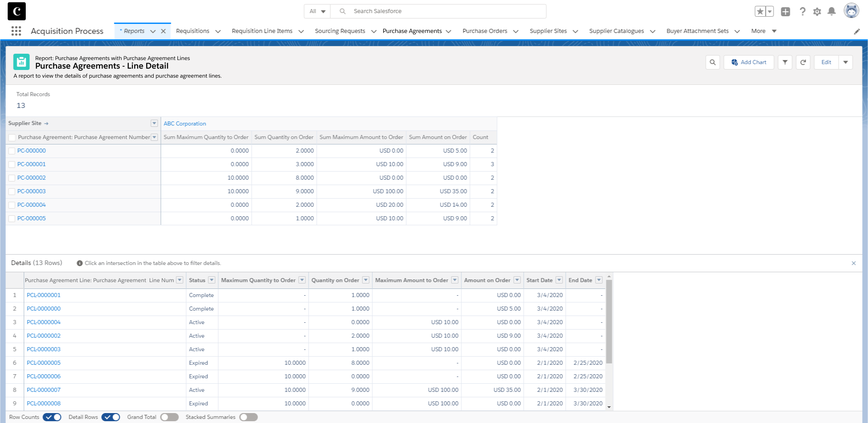Click the global create plus icon
The width and height of the screenshot is (868, 423).
pyautogui.click(x=785, y=12)
